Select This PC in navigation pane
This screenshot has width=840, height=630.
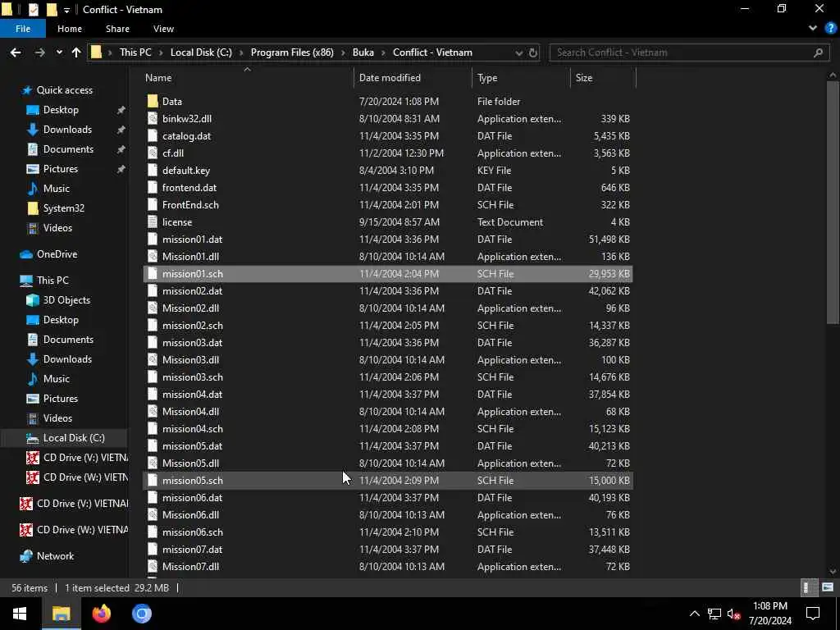(52, 281)
